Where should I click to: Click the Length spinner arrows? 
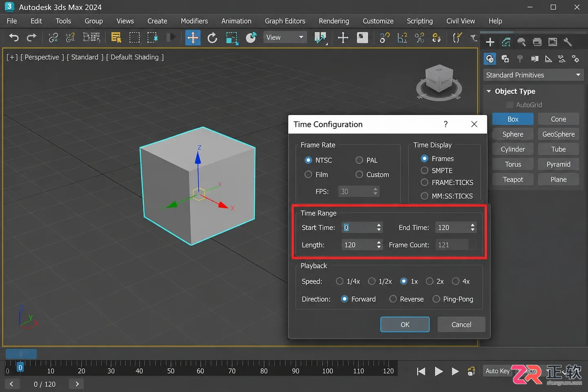[379, 245]
